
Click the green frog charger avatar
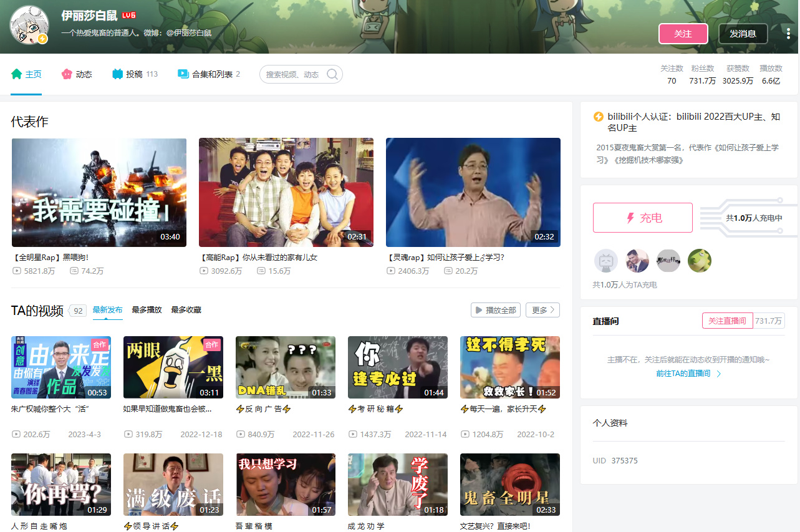pos(699,261)
